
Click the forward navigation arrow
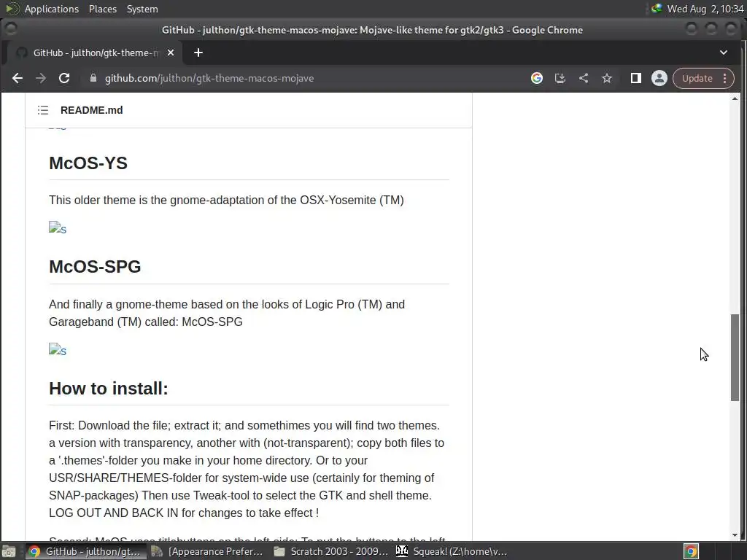click(41, 78)
